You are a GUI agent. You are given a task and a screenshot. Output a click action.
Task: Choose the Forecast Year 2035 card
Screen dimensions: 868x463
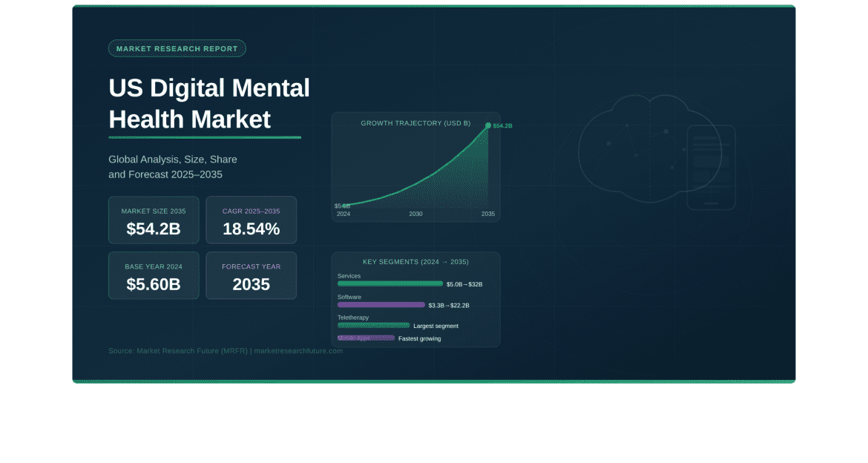point(251,275)
